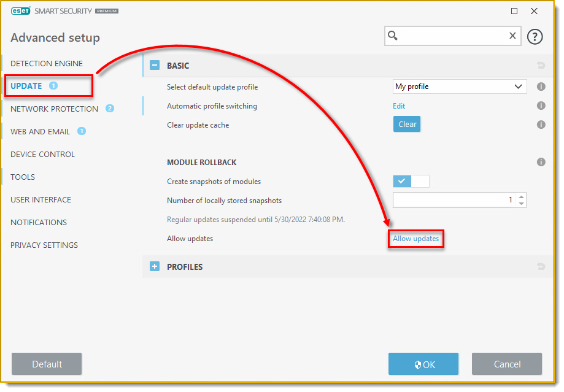Screen dimensions: 564x392
Task: Clear search box with X icon
Action: 512,36
